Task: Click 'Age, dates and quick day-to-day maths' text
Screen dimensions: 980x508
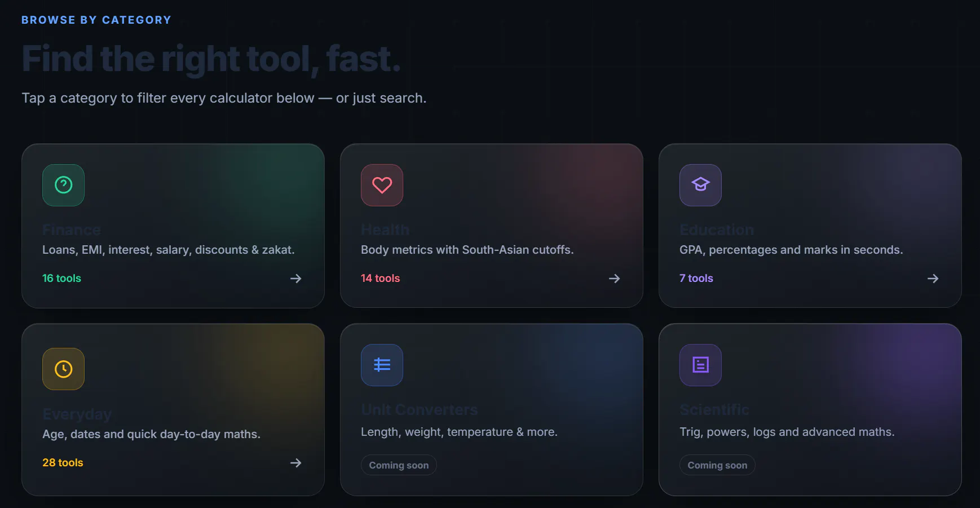Action: (151, 434)
